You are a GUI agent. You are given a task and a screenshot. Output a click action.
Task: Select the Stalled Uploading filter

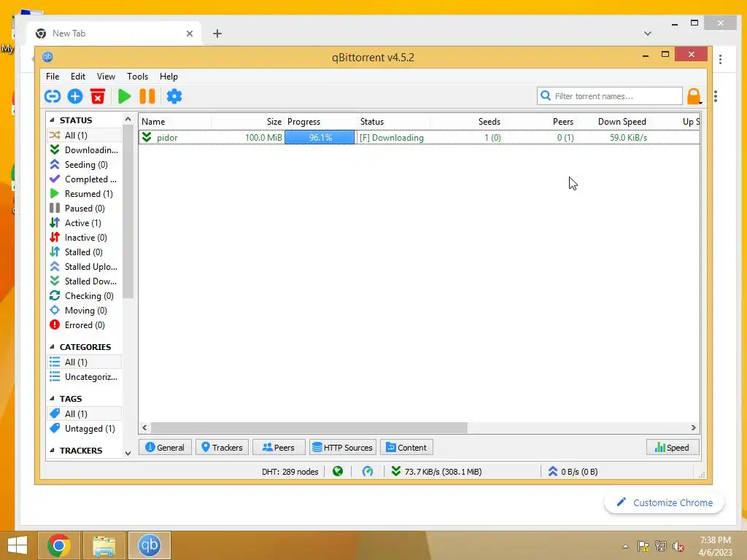[x=84, y=267]
